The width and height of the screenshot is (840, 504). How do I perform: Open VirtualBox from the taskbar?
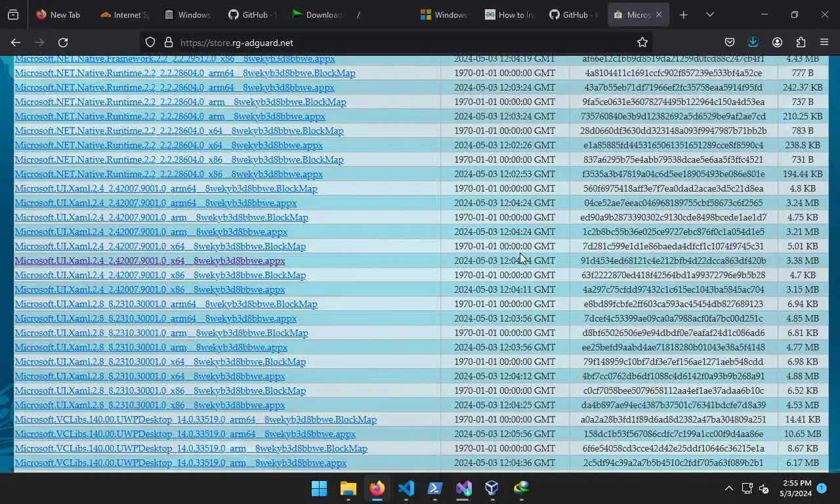(x=492, y=488)
